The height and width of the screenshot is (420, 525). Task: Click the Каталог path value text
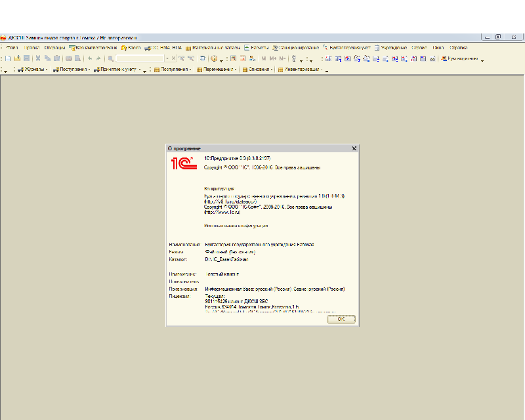226,259
